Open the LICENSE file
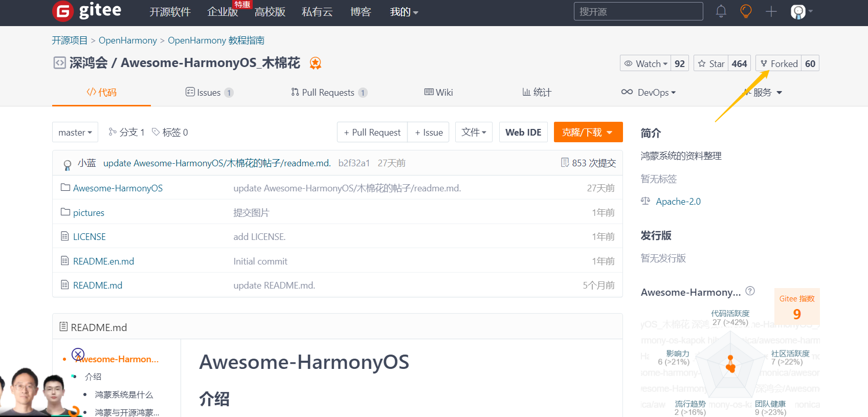868x417 pixels. click(90, 237)
